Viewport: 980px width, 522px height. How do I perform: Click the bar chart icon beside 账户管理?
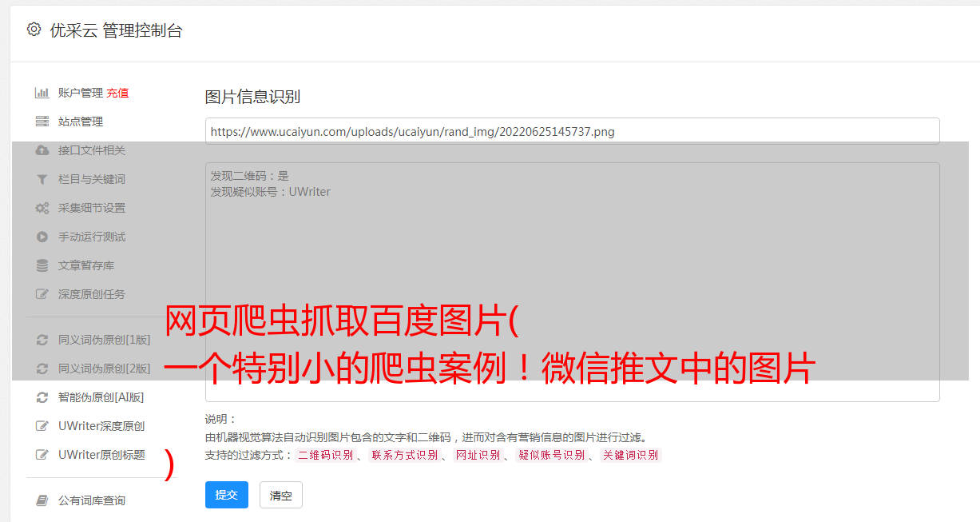42,93
